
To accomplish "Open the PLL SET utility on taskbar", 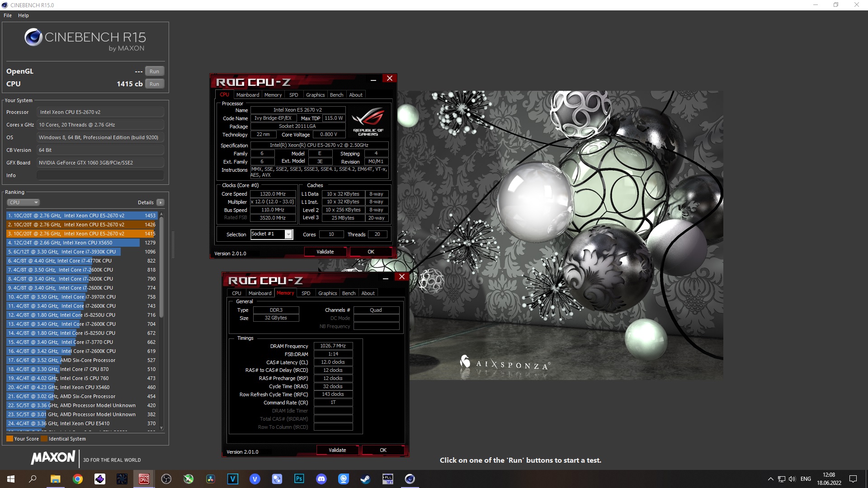I will (x=388, y=479).
